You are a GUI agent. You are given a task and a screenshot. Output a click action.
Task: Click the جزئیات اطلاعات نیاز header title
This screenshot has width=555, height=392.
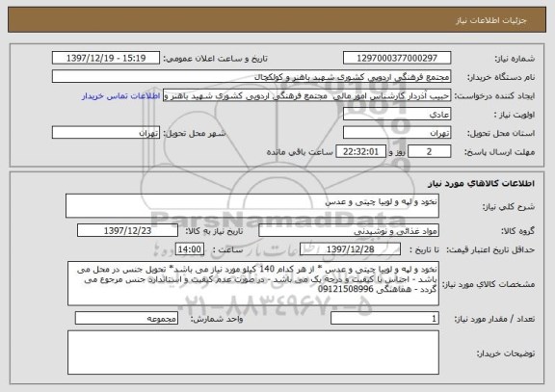(x=491, y=20)
